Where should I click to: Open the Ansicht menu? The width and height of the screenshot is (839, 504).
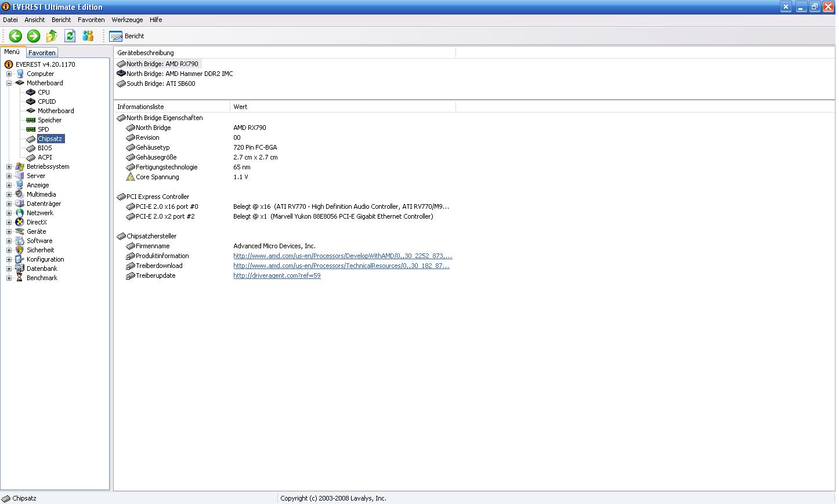pos(35,20)
